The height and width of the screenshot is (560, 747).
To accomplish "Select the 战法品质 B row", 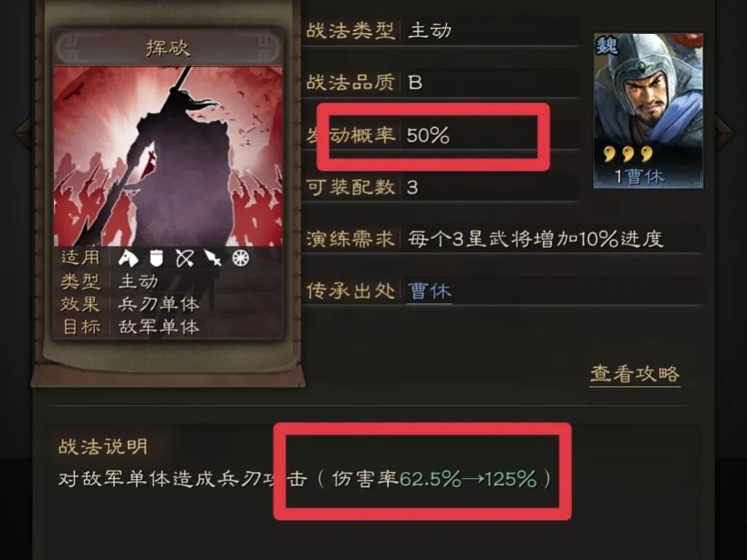I will tap(442, 82).
